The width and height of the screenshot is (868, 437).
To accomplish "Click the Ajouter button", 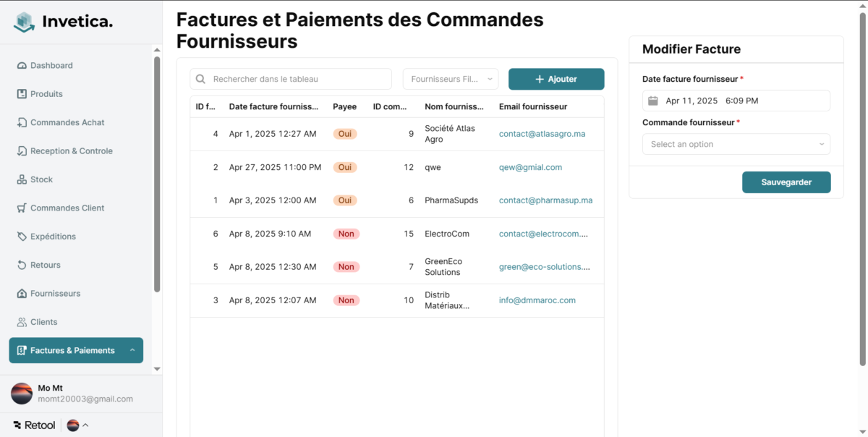I will click(556, 79).
